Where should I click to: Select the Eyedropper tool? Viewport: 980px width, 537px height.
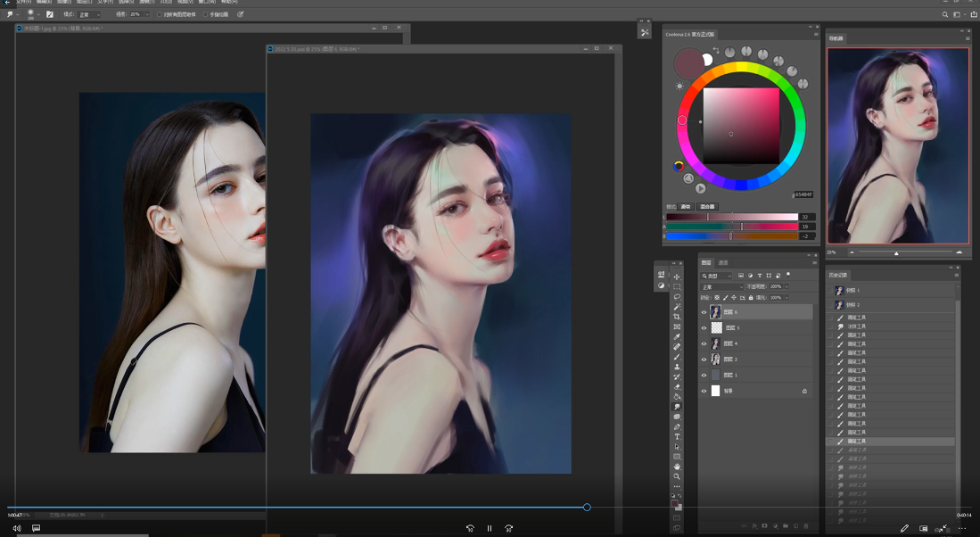tap(677, 337)
